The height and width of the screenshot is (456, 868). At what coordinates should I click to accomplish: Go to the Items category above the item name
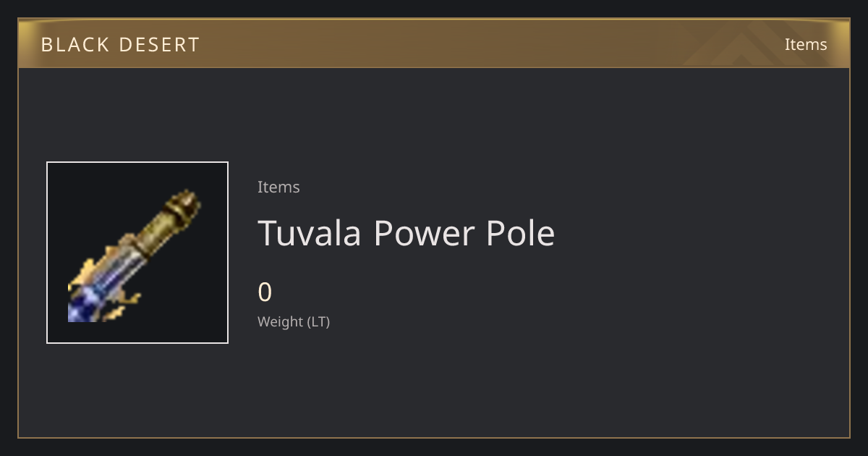point(278,187)
